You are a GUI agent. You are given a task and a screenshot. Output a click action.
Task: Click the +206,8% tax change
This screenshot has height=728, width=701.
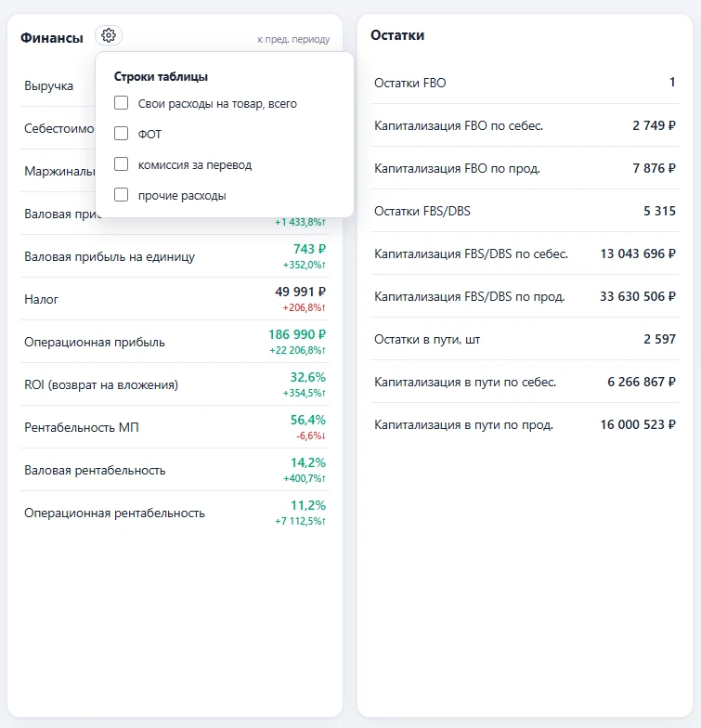point(305,308)
